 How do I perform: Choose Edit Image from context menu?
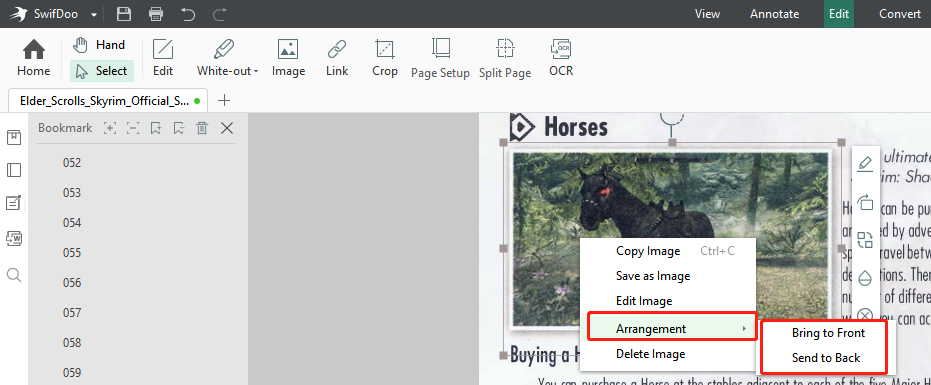[x=667, y=301]
